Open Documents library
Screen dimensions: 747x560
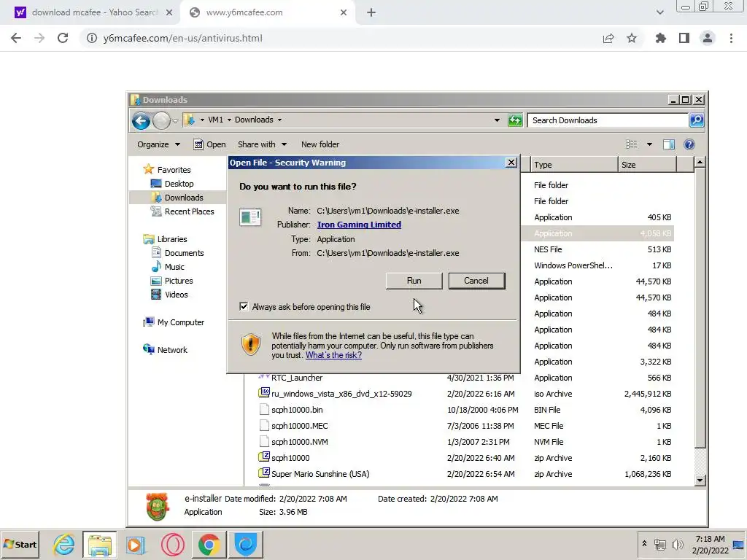pos(177,253)
